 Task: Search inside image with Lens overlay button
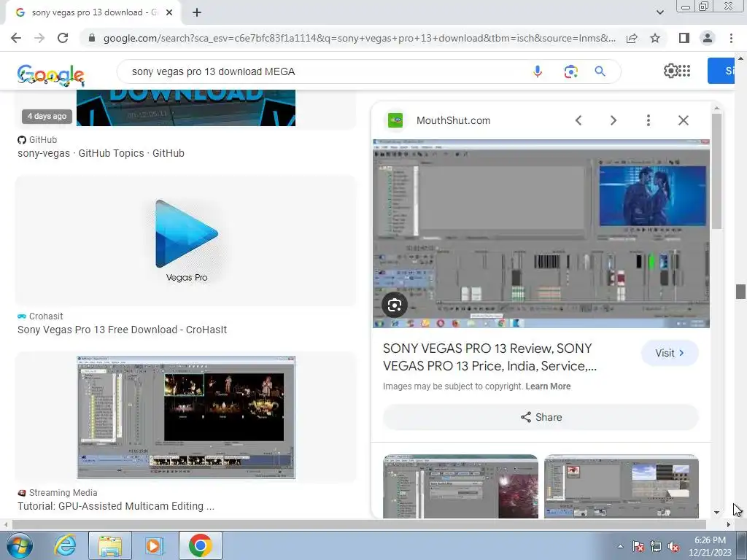click(395, 306)
